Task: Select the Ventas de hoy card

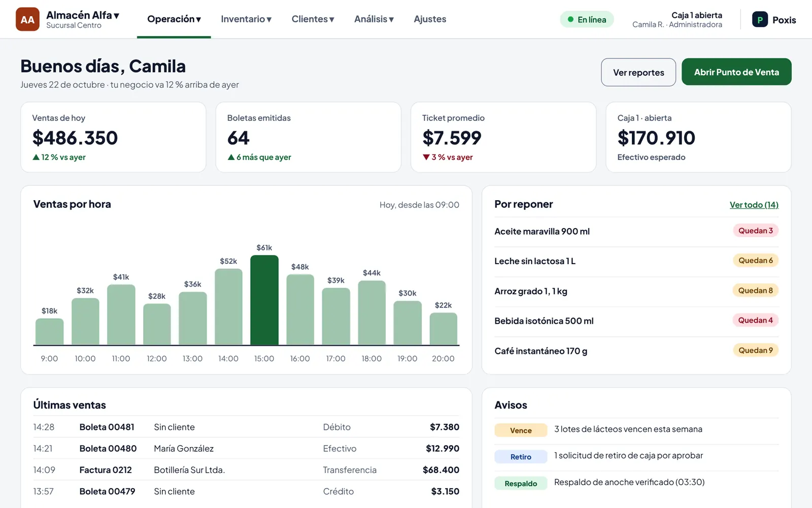Action: tap(113, 137)
